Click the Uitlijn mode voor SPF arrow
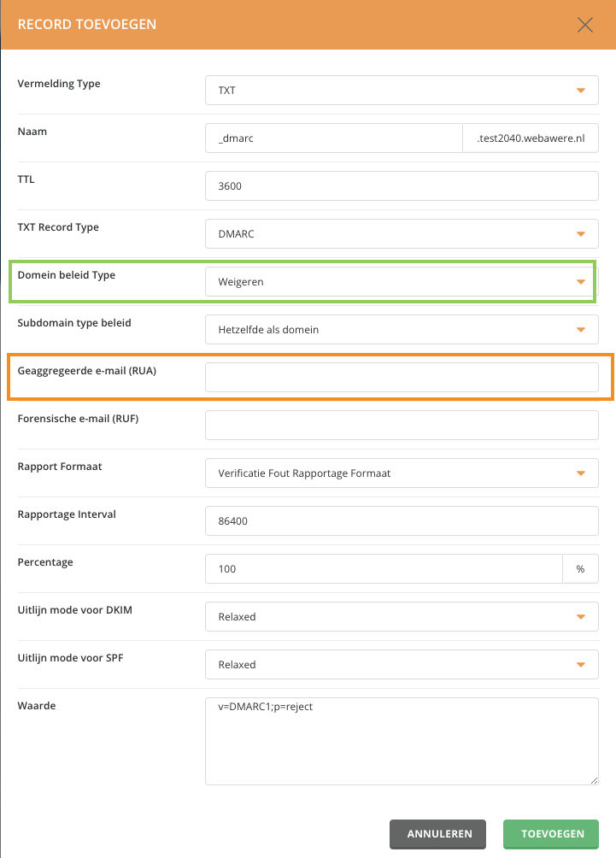616x858 pixels. click(580, 665)
